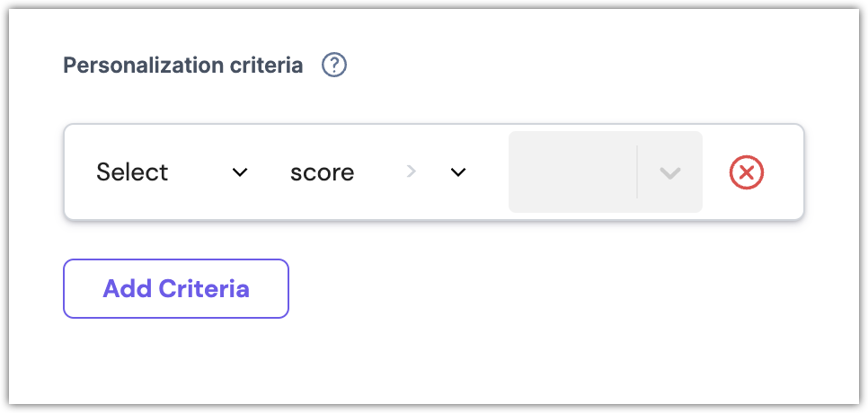
Task: Click the greater-than operator symbol
Action: tap(412, 172)
